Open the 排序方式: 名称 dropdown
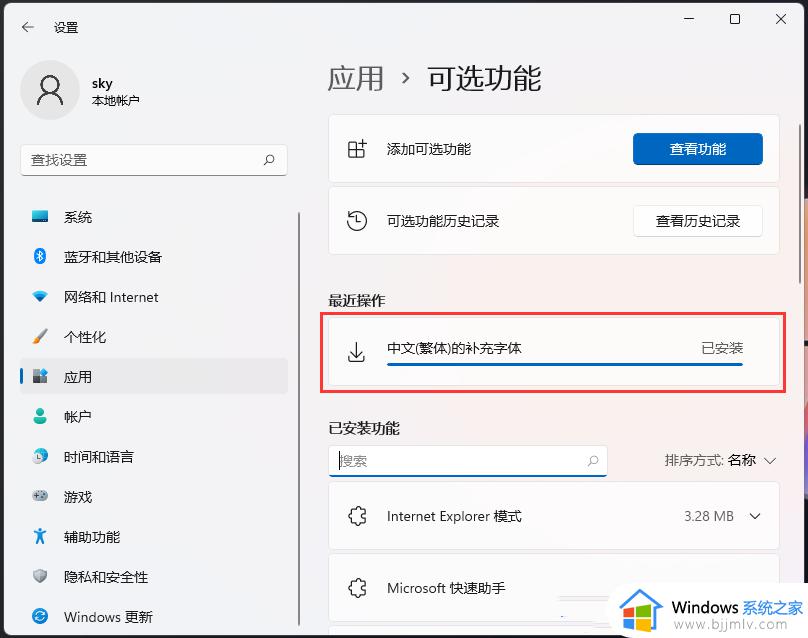This screenshot has height=638, width=808. (720, 460)
